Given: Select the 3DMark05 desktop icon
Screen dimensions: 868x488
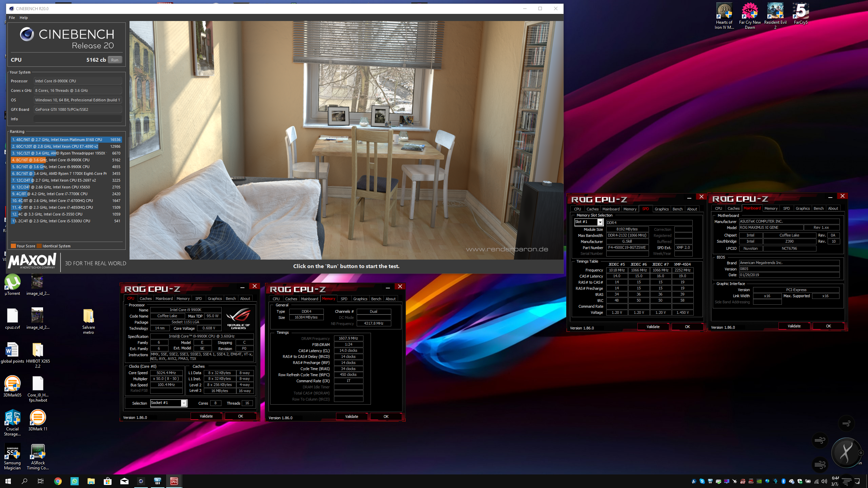Looking at the screenshot, I should [13, 386].
